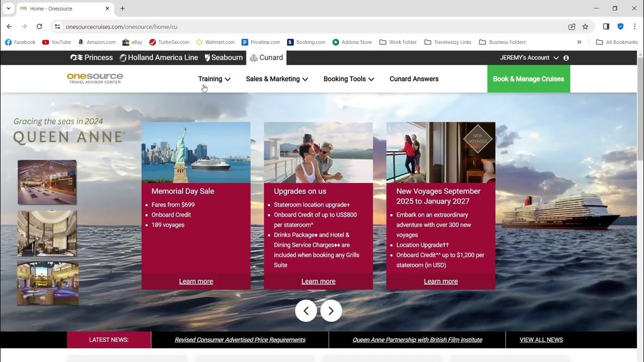Switch to the Seabourn brand tab

coord(223,57)
